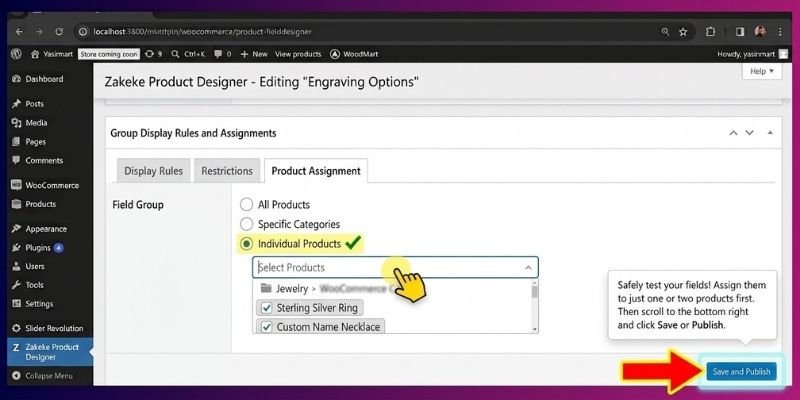The width and height of the screenshot is (800, 400).
Task: Select the All Products radio button
Action: (x=246, y=205)
